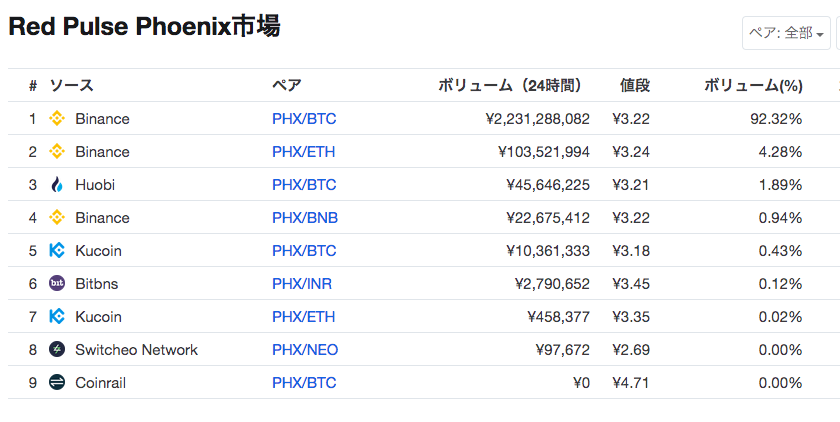Image resolution: width=840 pixels, height=422 pixels.
Task: Click volume share 0.94%
Action: click(781, 218)
